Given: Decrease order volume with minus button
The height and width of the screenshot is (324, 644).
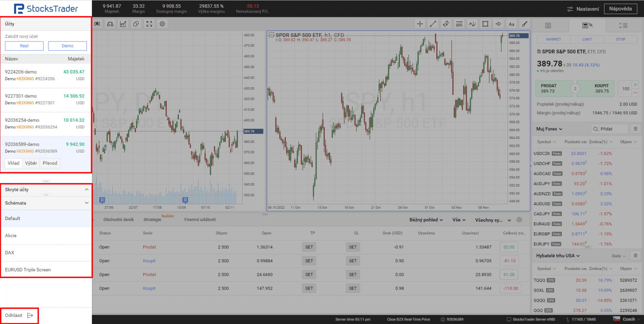Looking at the screenshot, I should click(x=635, y=93).
